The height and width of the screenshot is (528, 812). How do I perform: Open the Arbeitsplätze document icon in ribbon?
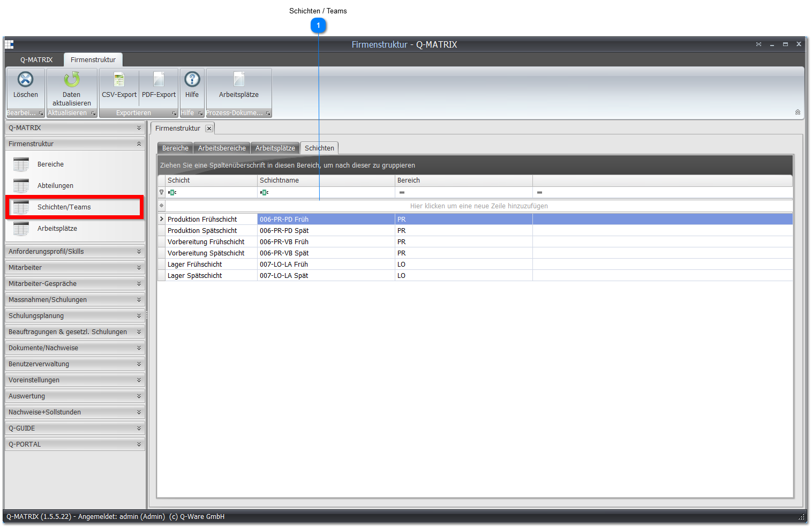pos(239,79)
